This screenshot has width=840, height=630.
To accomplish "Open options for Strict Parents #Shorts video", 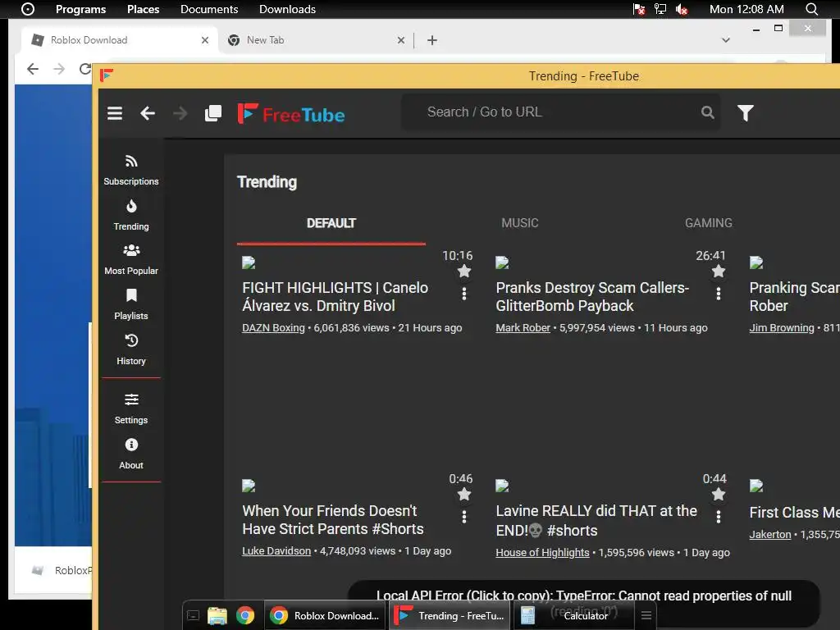I will coord(464,517).
